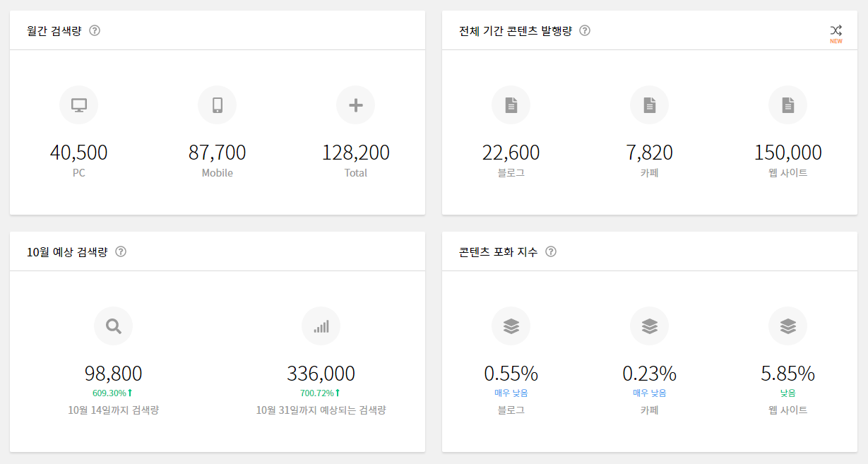Click the 카페 document icon in content volume

click(x=649, y=105)
